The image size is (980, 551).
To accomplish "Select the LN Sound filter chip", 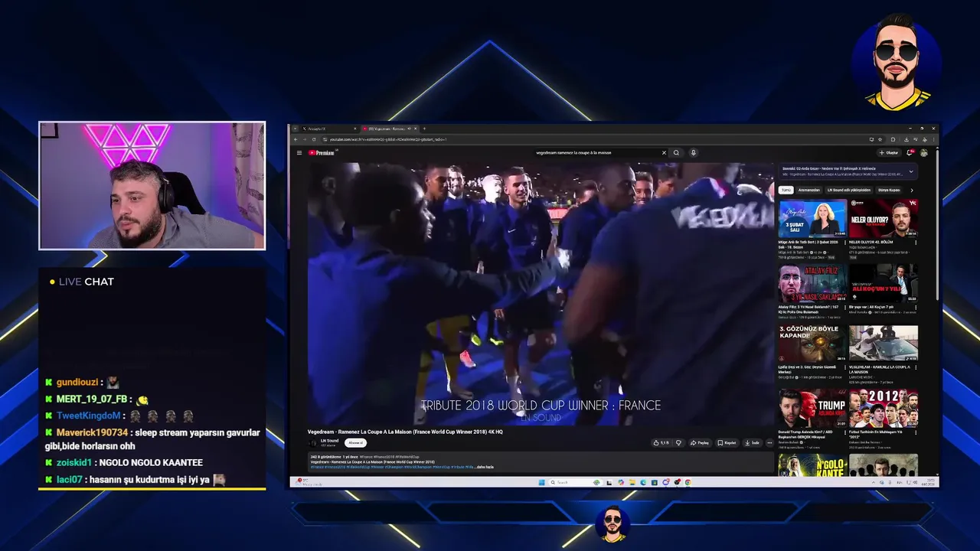I will coord(848,190).
